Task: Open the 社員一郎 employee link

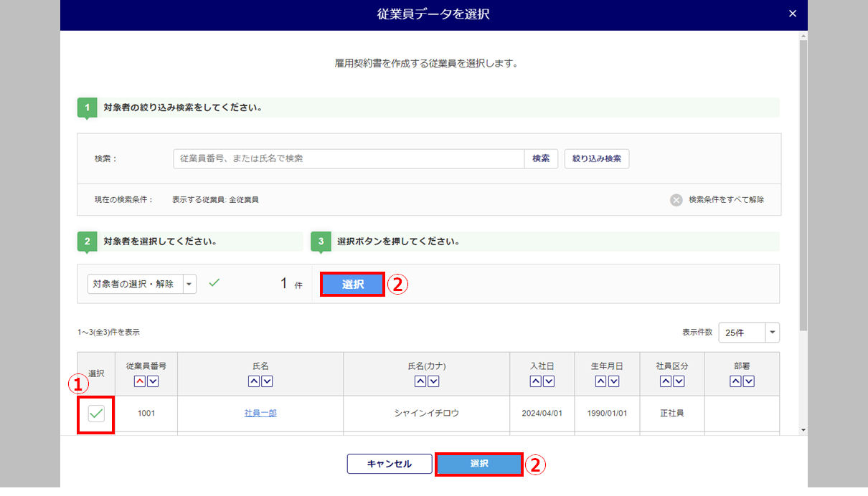Action: (x=260, y=414)
